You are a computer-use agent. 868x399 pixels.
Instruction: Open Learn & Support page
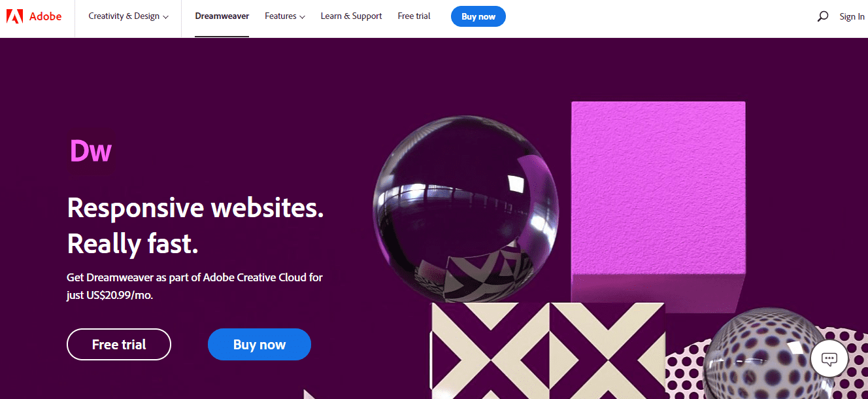351,16
